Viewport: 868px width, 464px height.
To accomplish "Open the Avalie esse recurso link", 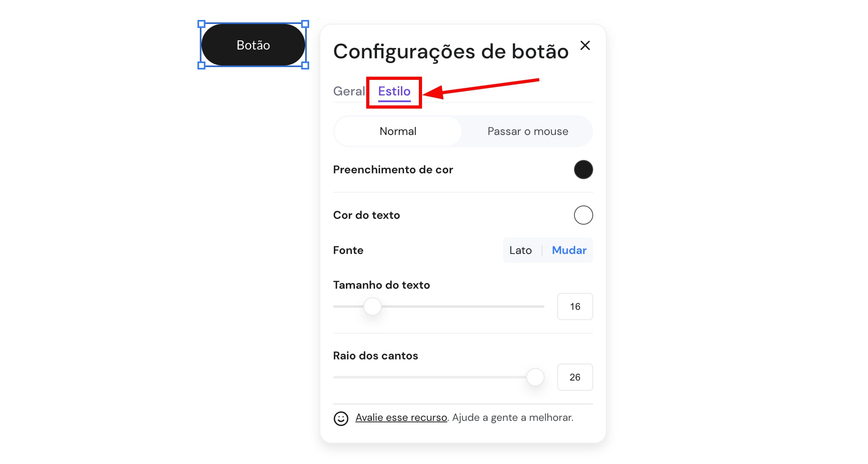I will [x=401, y=418].
